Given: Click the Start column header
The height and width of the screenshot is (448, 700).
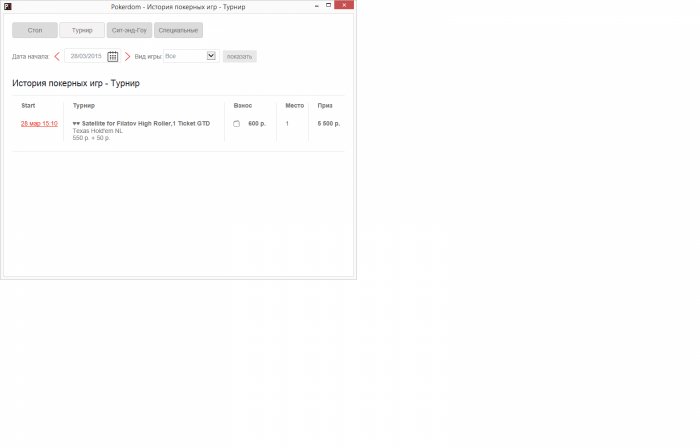Looking at the screenshot, I should pyautogui.click(x=28, y=106).
